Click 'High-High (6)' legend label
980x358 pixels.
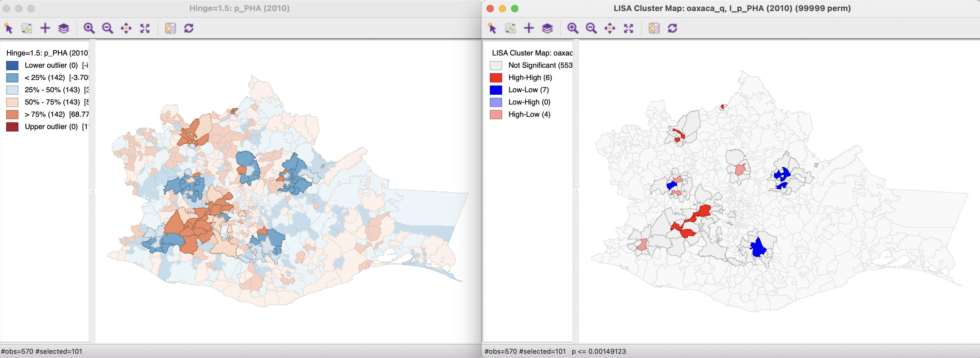pos(530,78)
